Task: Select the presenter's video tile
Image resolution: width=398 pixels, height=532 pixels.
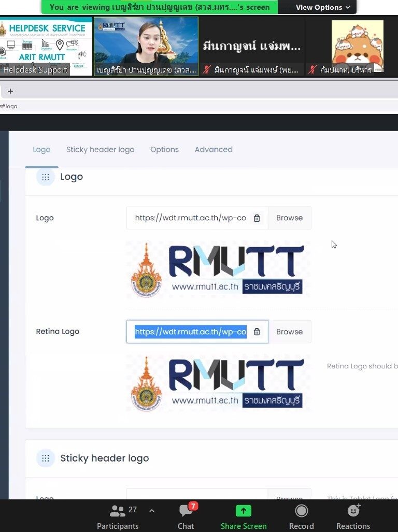Action: 146,47
